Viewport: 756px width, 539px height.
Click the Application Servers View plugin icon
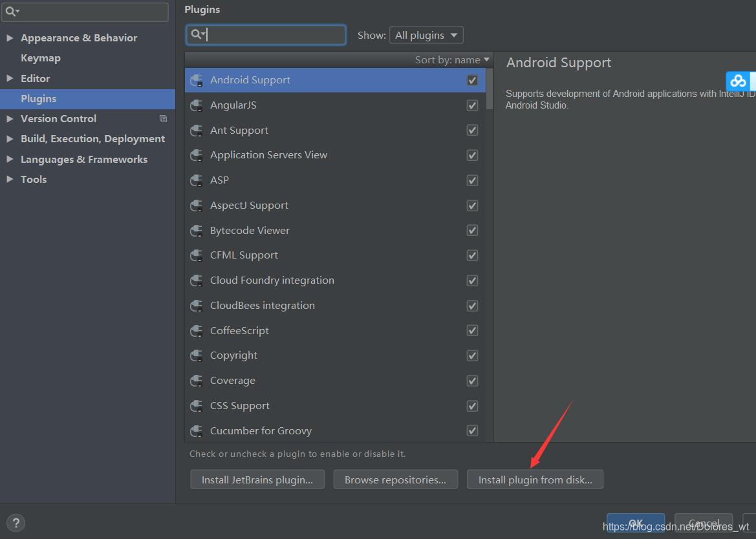pyautogui.click(x=196, y=155)
